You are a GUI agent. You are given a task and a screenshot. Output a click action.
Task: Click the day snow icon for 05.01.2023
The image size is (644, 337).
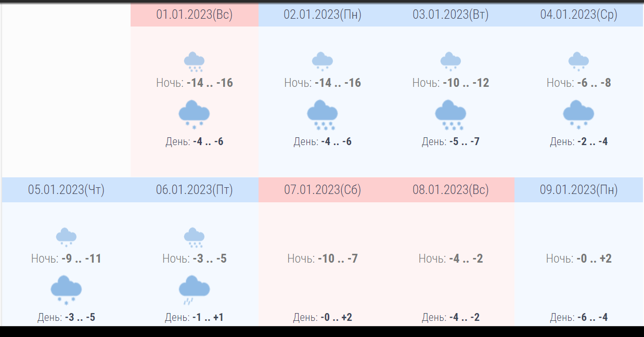point(66,290)
